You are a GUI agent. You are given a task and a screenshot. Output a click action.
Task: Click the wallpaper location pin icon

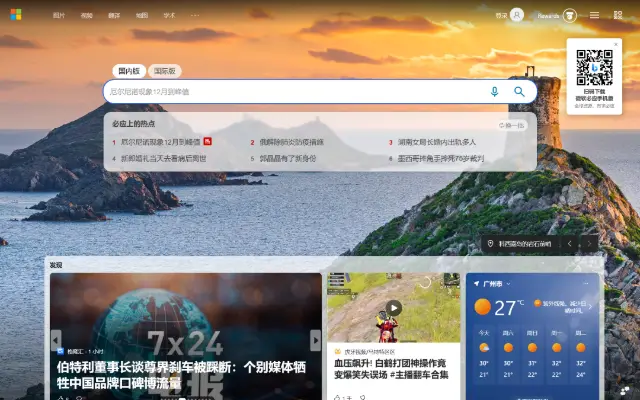coord(490,244)
